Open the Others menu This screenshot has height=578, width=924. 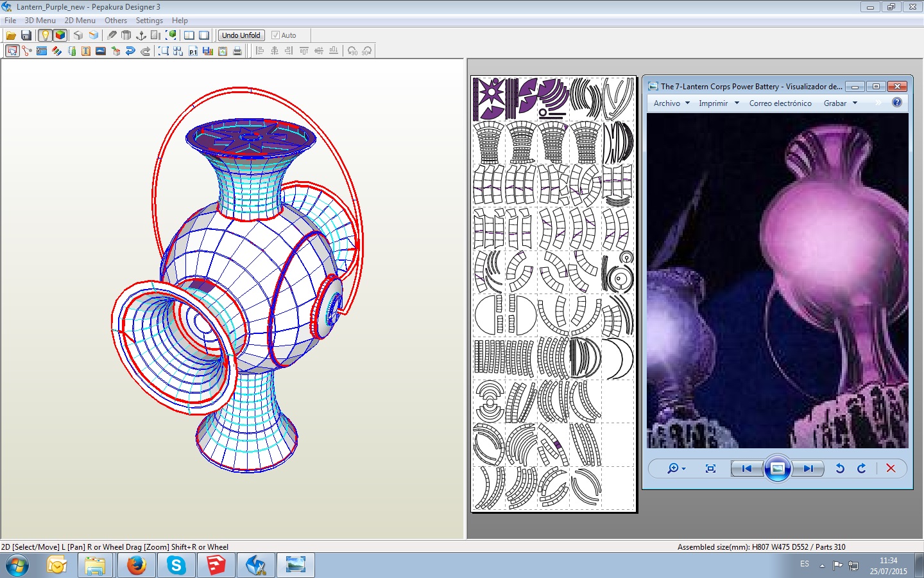(116, 21)
